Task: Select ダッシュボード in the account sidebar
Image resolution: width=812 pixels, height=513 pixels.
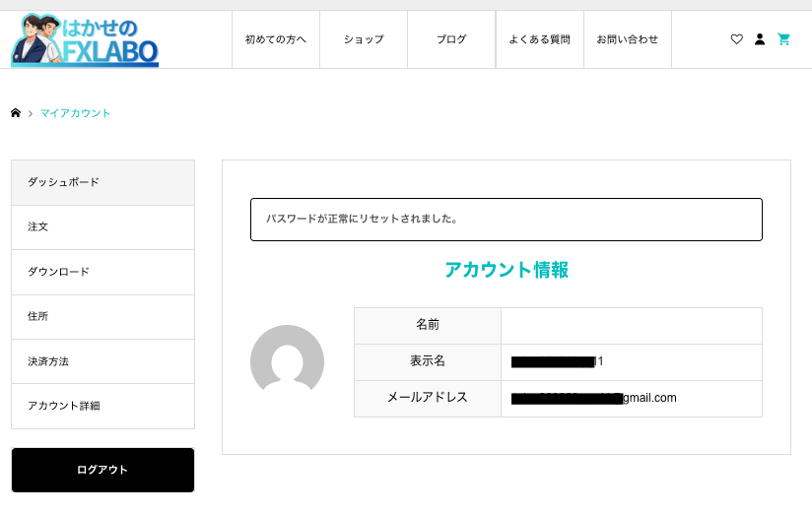Action: tap(102, 182)
